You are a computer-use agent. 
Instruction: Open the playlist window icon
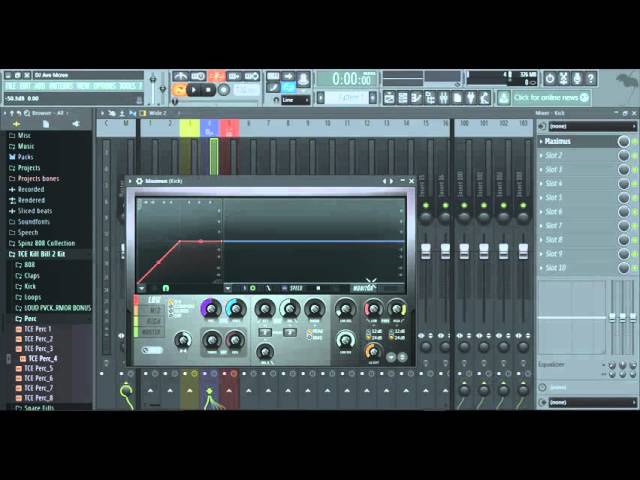click(389, 98)
